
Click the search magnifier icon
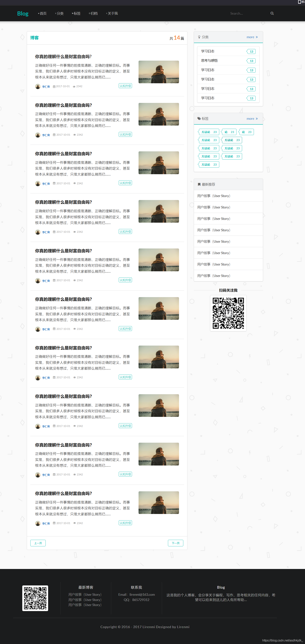[x=272, y=13]
